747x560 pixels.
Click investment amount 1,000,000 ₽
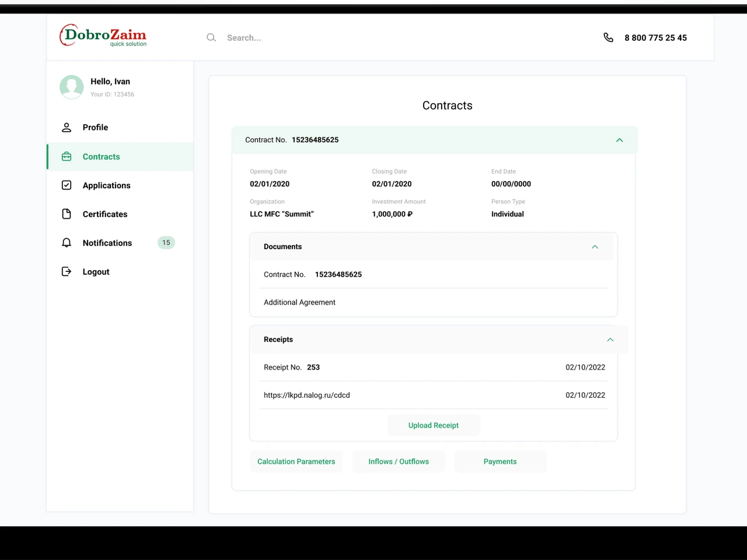coord(392,214)
